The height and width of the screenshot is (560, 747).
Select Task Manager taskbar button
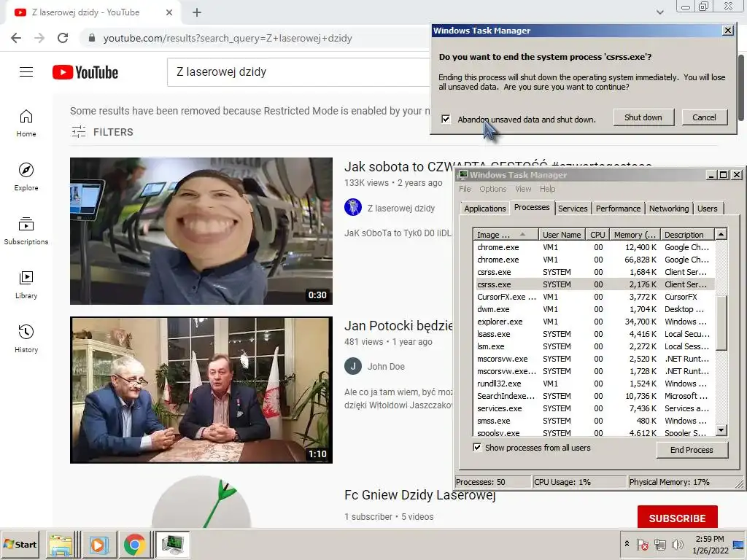tap(172, 544)
